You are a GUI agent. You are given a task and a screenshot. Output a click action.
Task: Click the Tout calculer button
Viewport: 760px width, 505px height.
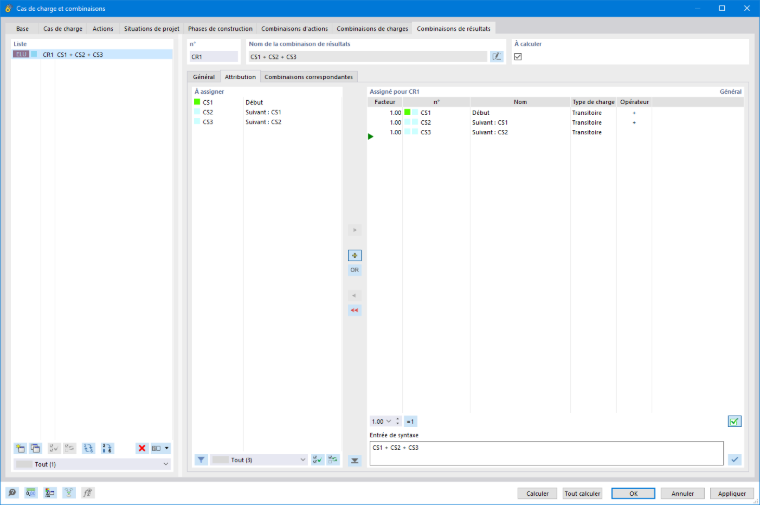(582, 493)
